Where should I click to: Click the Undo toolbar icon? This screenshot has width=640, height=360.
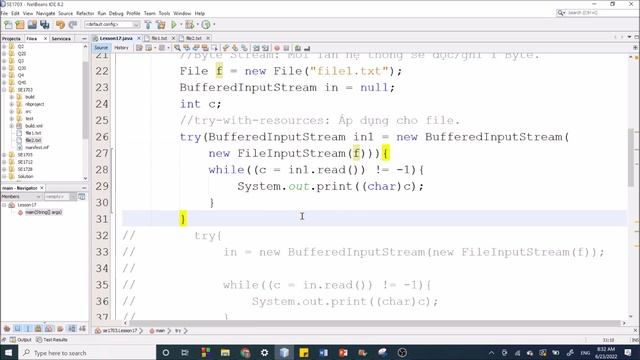click(60, 25)
